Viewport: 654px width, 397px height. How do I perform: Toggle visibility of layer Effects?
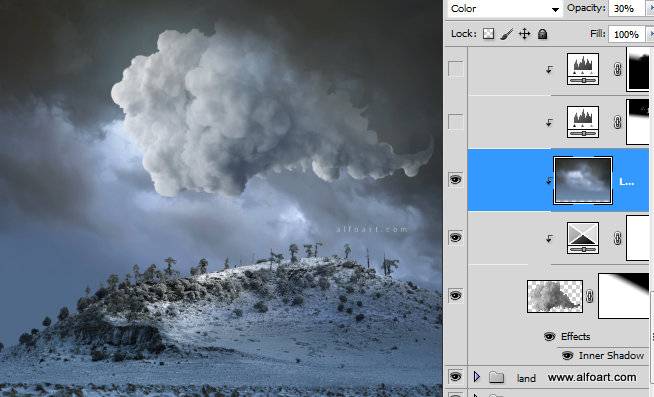point(550,337)
